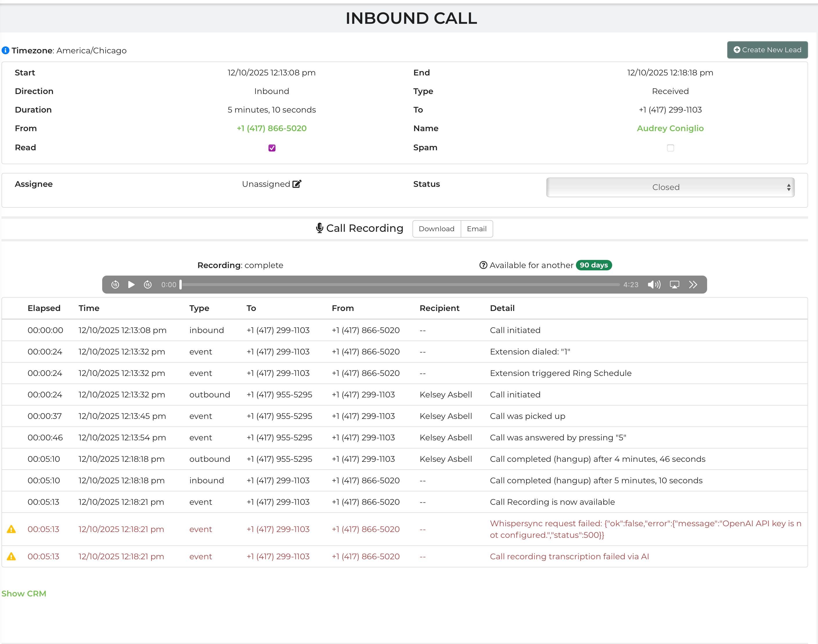Click the Call Recording microphone icon
Viewport: 818px width, 644px height.
(x=320, y=228)
